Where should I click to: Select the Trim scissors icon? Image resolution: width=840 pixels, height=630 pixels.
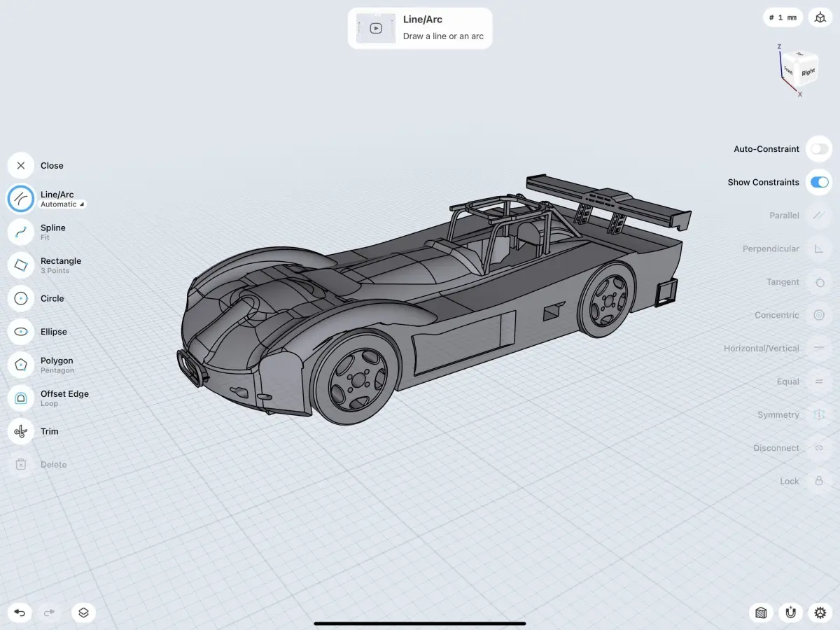click(x=21, y=431)
